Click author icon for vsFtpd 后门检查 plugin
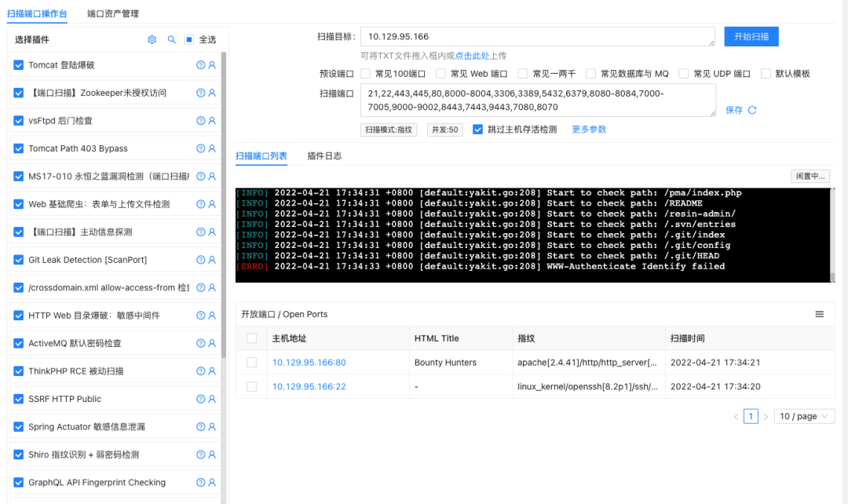Image resolution: width=848 pixels, height=504 pixels. pyautogui.click(x=212, y=121)
